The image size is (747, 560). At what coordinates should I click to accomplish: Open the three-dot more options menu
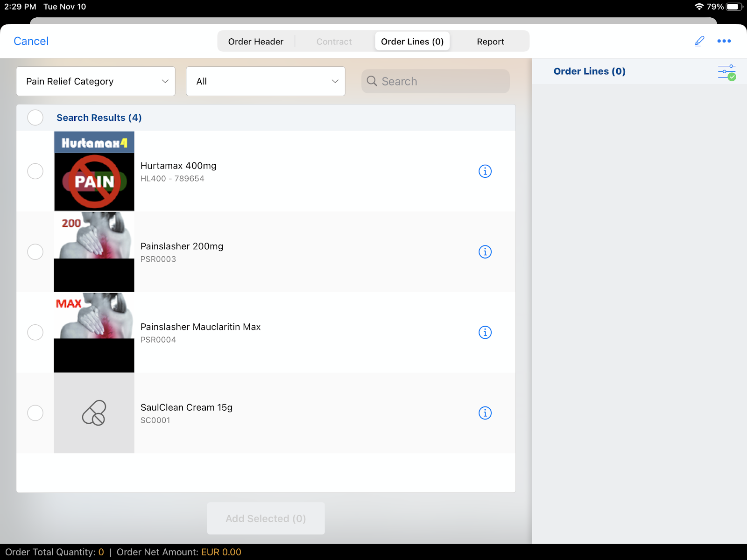724,41
